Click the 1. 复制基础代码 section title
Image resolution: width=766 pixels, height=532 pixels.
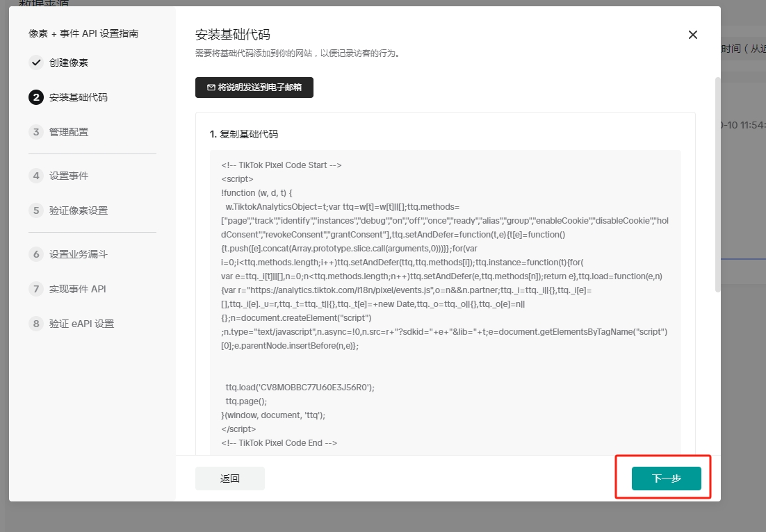tap(244, 134)
